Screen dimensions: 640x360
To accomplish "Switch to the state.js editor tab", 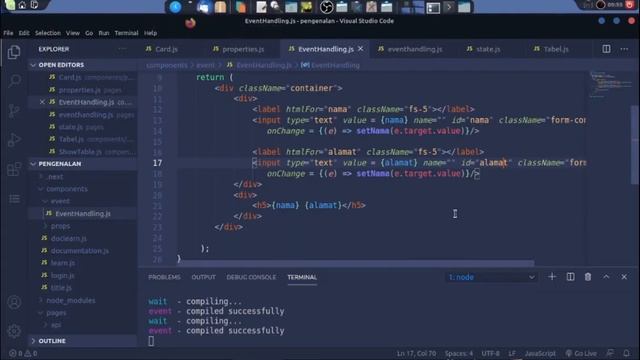I will 488,49.
